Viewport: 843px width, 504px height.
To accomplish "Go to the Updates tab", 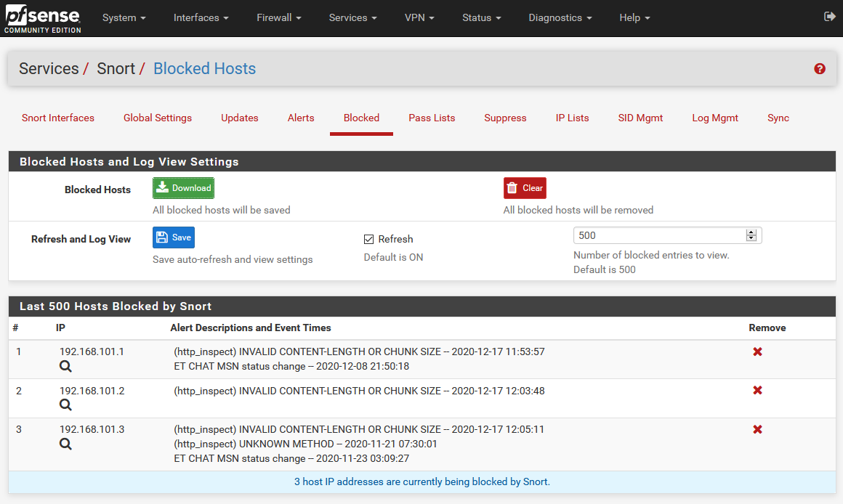I will point(240,118).
